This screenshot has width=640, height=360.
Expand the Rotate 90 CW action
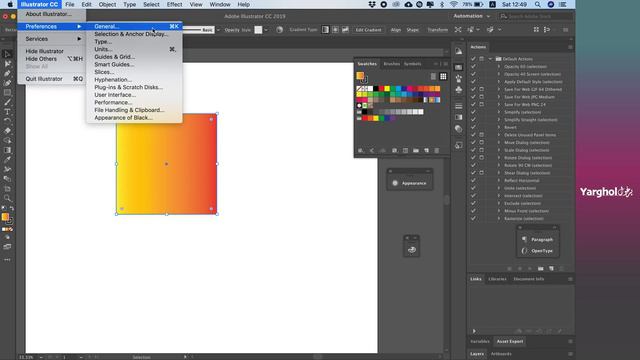click(498, 165)
